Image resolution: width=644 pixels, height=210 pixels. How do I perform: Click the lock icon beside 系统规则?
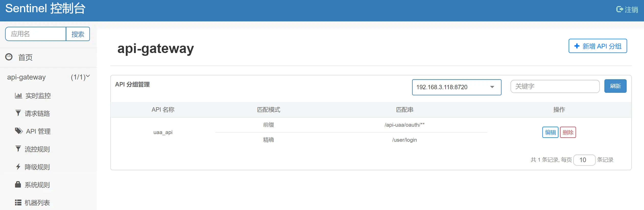(x=18, y=184)
